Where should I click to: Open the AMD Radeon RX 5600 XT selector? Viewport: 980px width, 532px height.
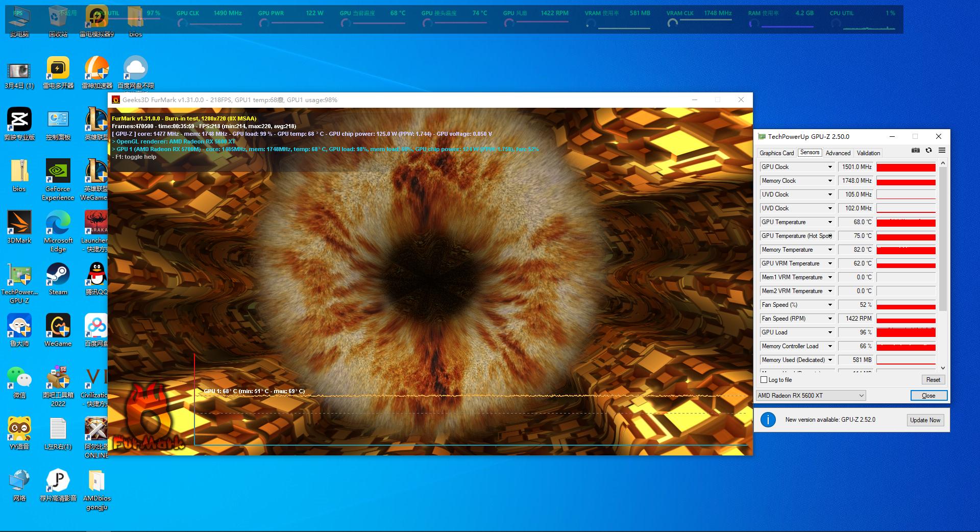click(x=811, y=396)
